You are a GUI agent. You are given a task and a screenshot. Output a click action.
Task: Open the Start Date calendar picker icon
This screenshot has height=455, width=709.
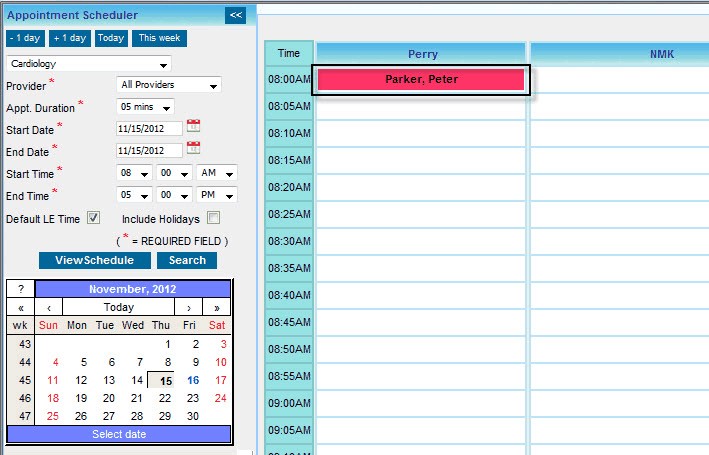point(194,127)
